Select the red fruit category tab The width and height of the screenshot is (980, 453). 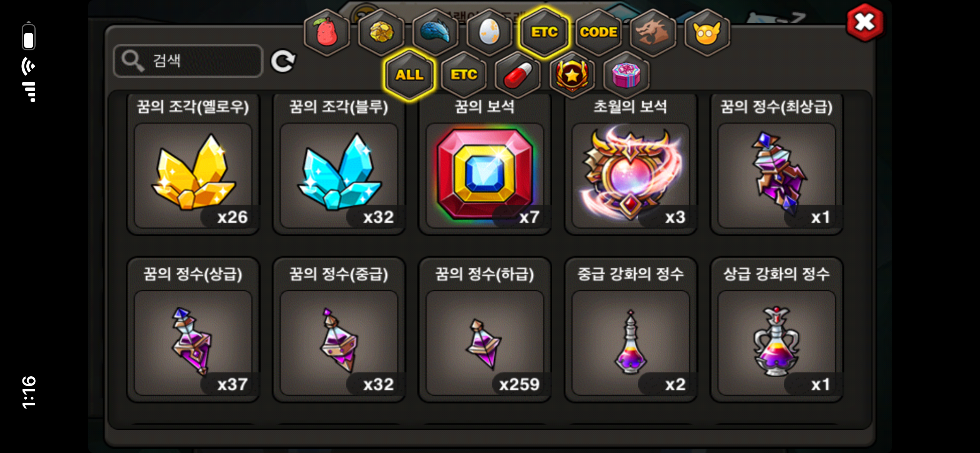tap(327, 33)
